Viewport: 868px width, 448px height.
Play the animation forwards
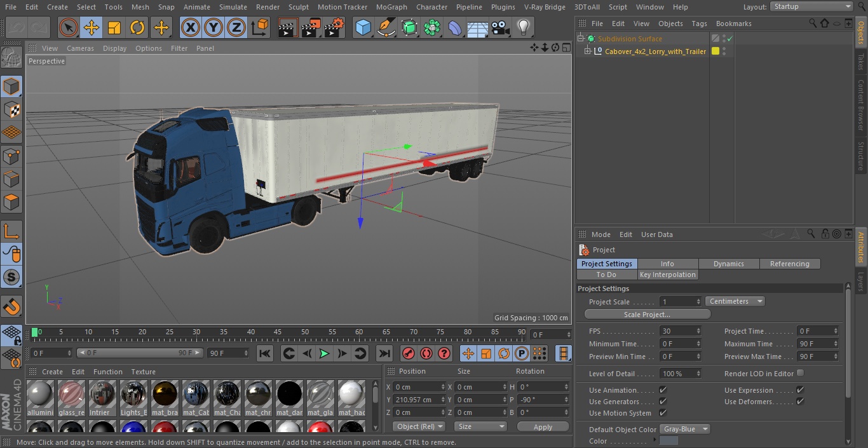(324, 353)
